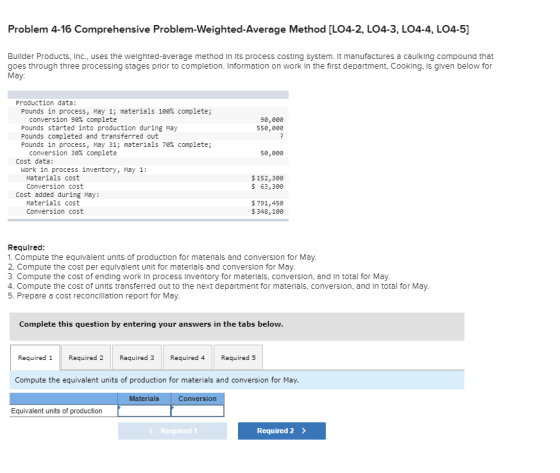Click the question mark value for transferred out

click(x=281, y=136)
